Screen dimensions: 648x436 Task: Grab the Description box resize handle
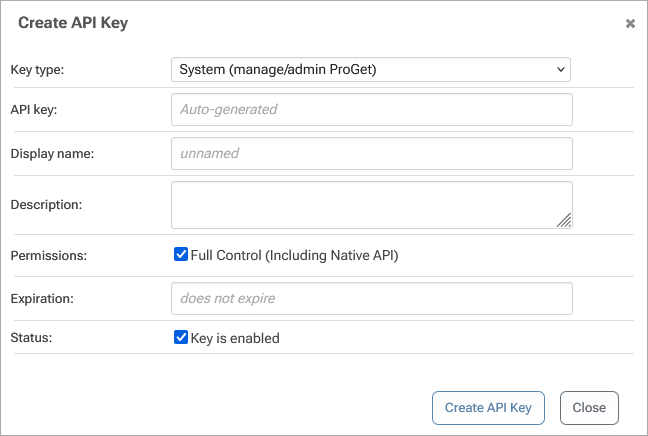[x=564, y=221]
